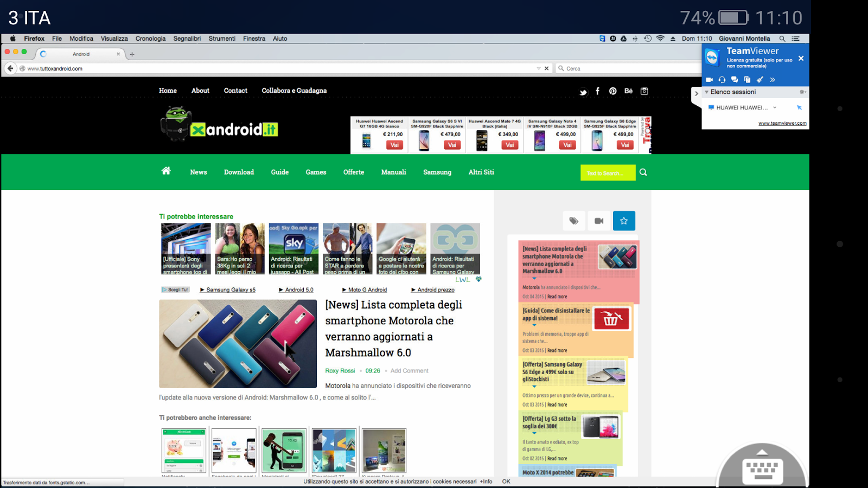Open the session list gear settings dropdown
Viewport: 868px width, 488px height.
[802, 92]
